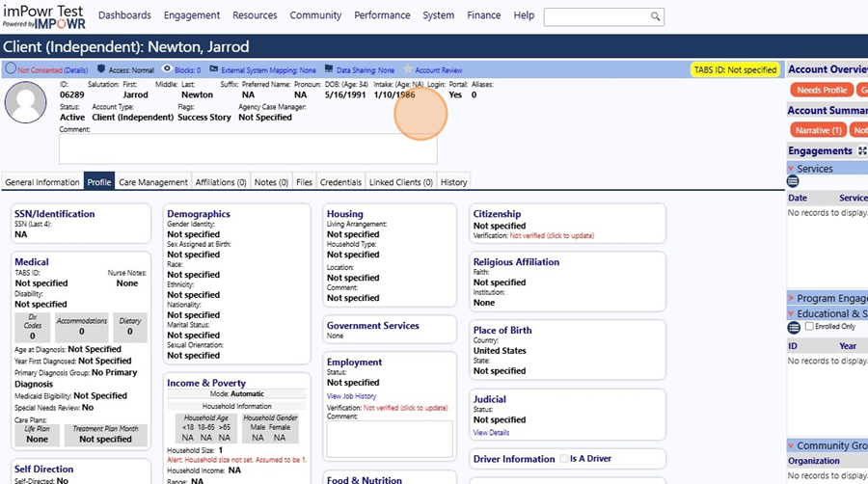This screenshot has width=868, height=484.
Task: Click the Accommodations count box
Action: point(81,327)
